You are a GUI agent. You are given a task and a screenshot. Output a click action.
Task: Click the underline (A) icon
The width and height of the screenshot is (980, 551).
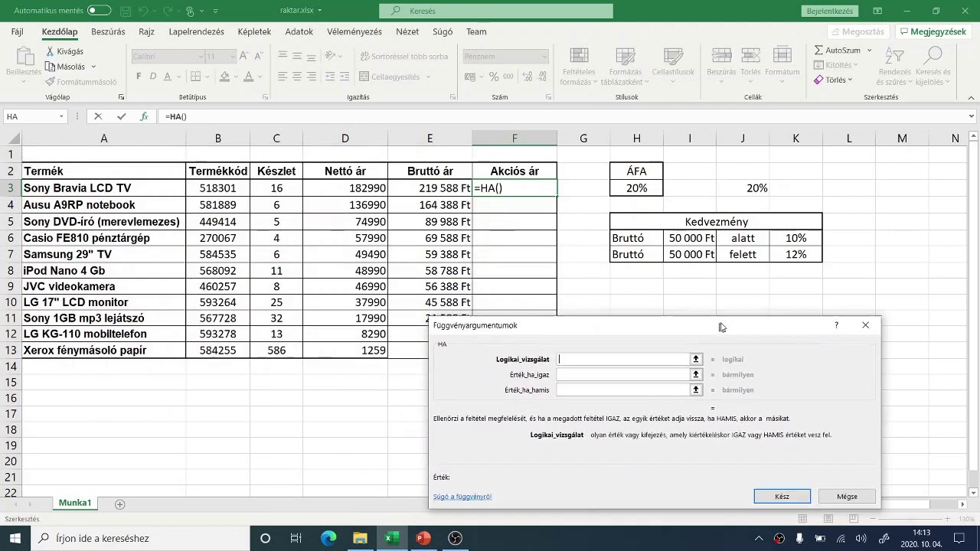[168, 77]
